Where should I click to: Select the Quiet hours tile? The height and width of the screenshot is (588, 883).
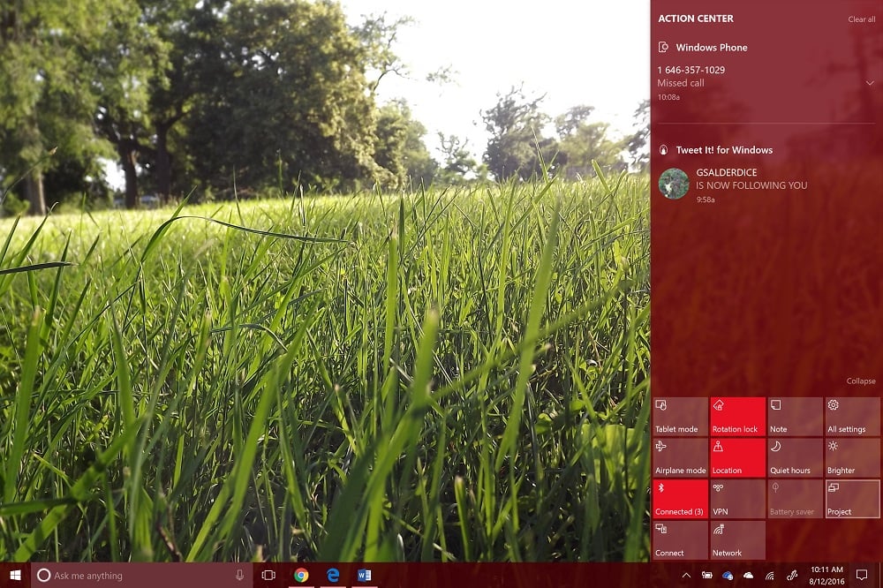794,456
